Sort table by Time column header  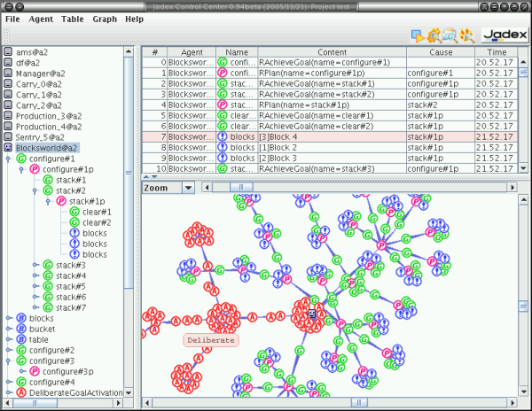tap(497, 52)
